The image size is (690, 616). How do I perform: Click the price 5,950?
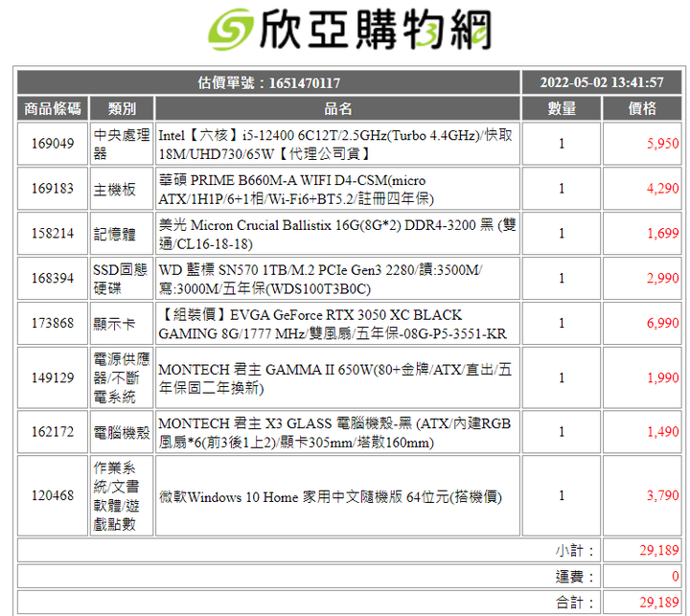click(x=662, y=144)
